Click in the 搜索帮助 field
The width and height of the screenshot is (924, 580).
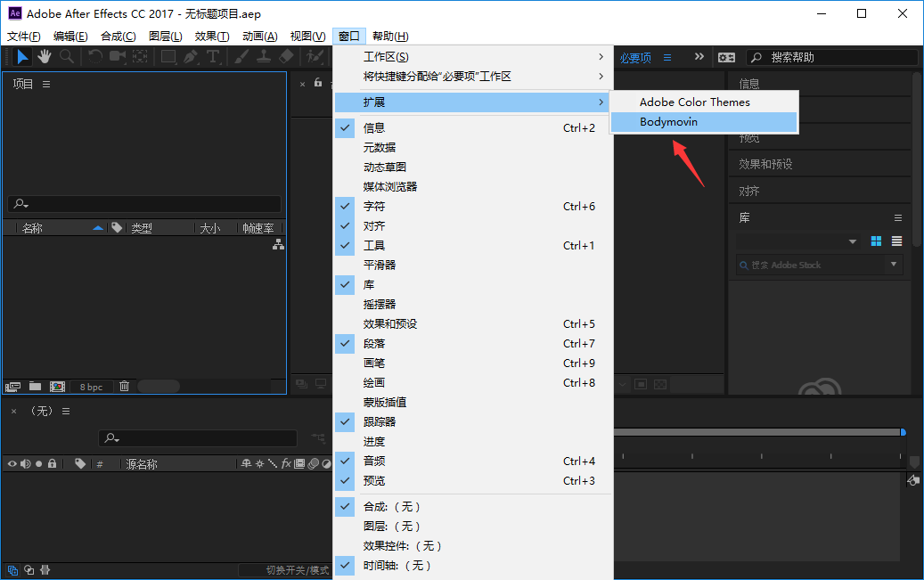832,57
